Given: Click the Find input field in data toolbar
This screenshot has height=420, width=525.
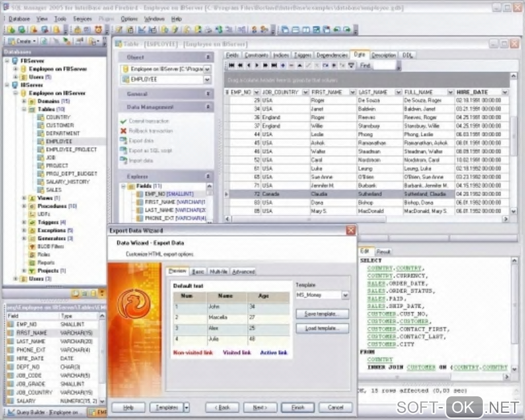Looking at the screenshot, I should (384, 66).
